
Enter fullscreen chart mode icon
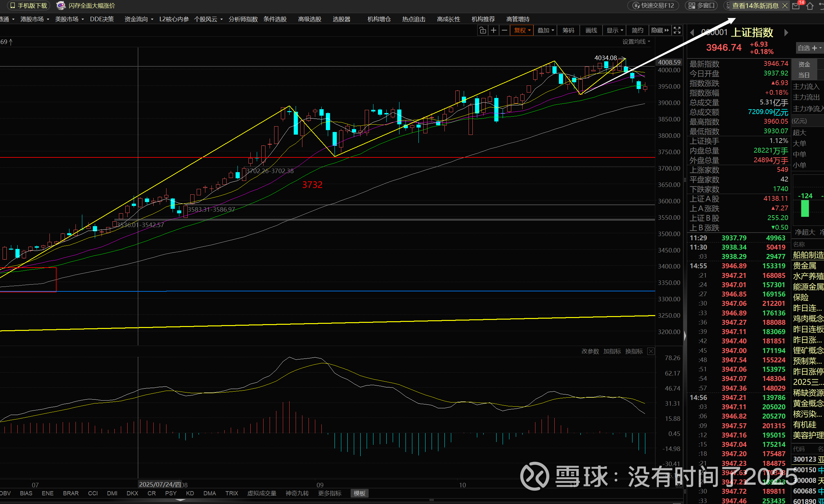(677, 31)
